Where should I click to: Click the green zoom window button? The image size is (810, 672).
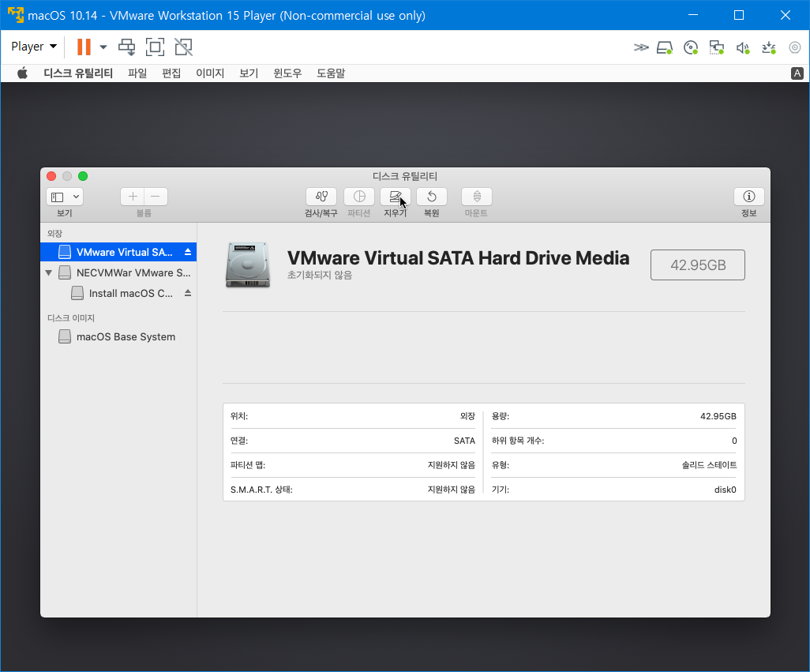(x=83, y=176)
